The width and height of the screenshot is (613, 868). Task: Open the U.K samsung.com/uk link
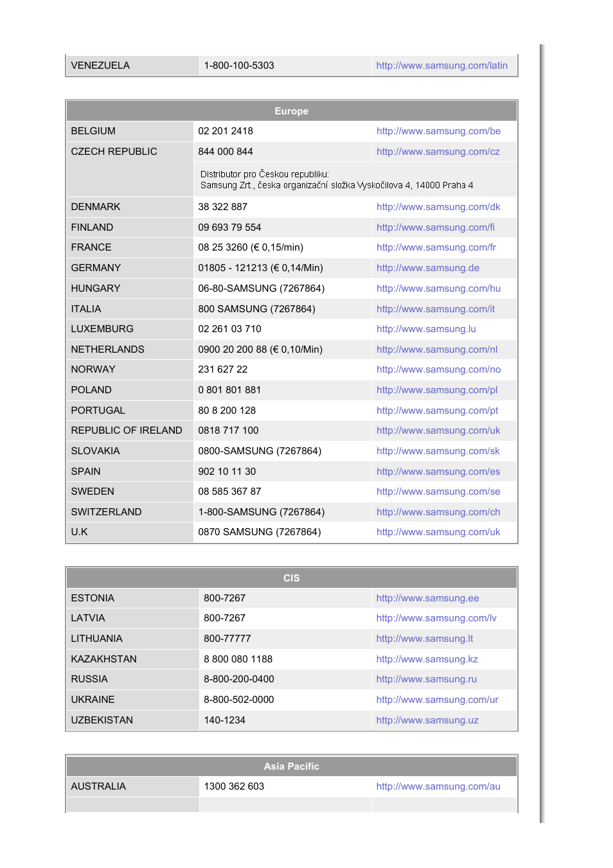pos(438,532)
